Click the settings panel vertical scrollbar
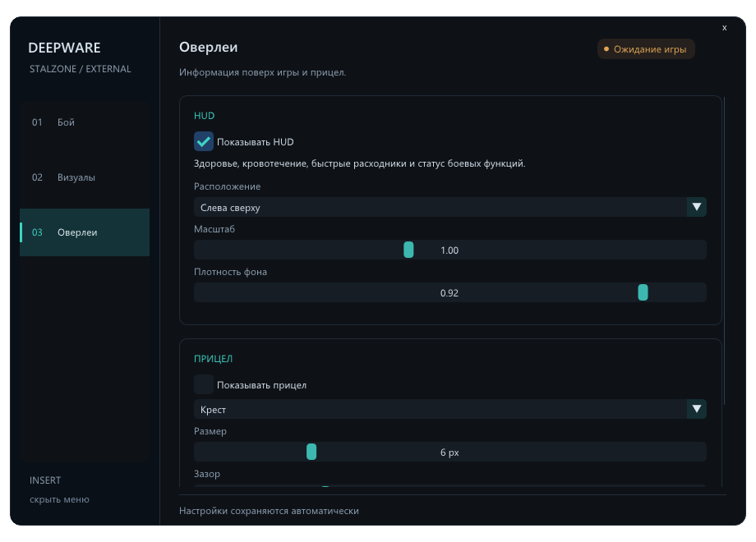756x542 pixels. click(x=724, y=250)
